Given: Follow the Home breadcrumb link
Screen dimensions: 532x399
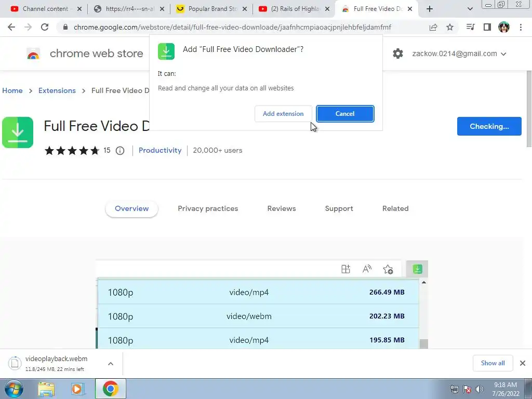Looking at the screenshot, I should 12,90.
